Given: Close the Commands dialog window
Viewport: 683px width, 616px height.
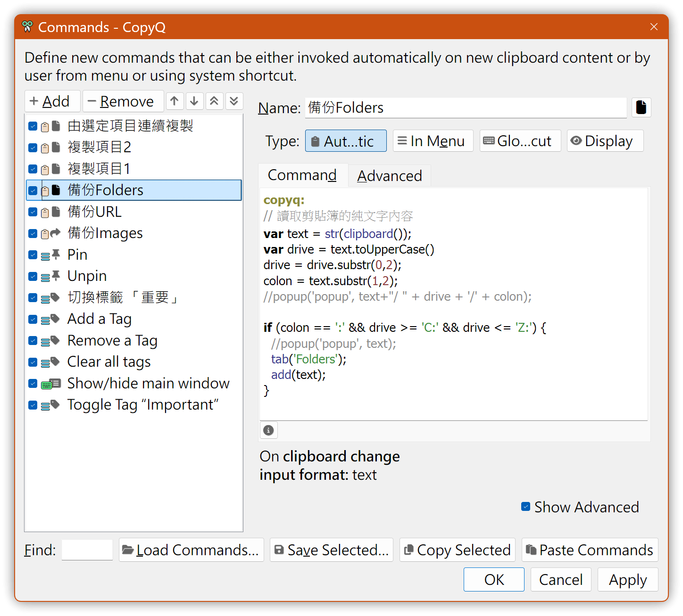Looking at the screenshot, I should tap(654, 27).
